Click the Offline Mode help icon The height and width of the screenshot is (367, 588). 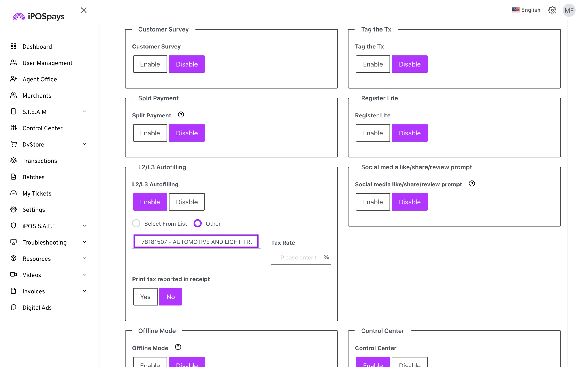pyautogui.click(x=178, y=347)
